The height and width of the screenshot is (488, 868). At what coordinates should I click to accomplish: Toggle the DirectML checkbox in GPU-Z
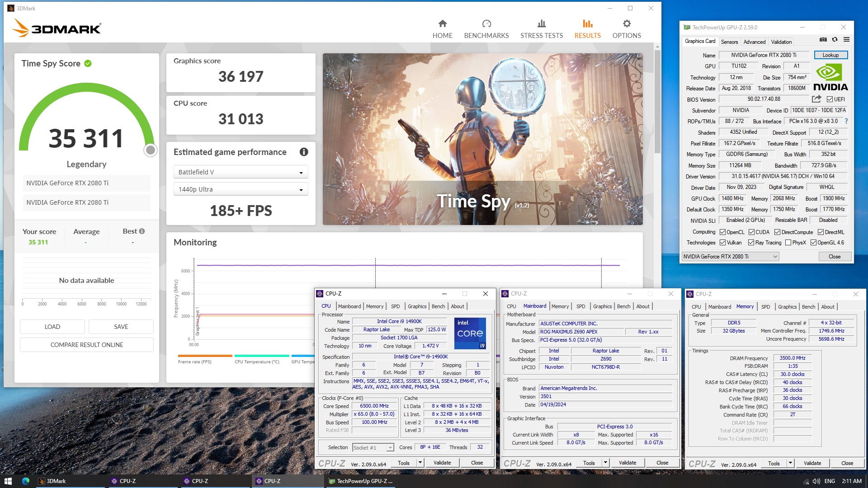coord(821,232)
